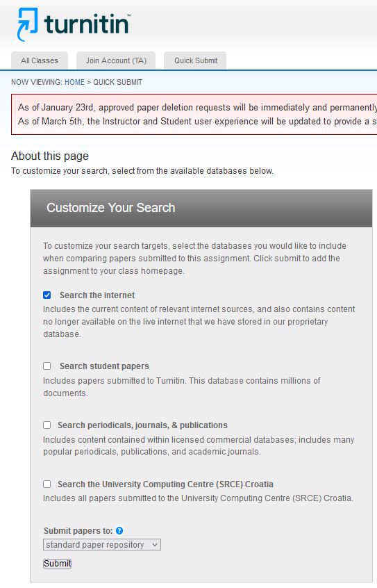This screenshot has height=588, width=377.
Task: Follow the HOME breadcrumb link
Action: coord(74,82)
